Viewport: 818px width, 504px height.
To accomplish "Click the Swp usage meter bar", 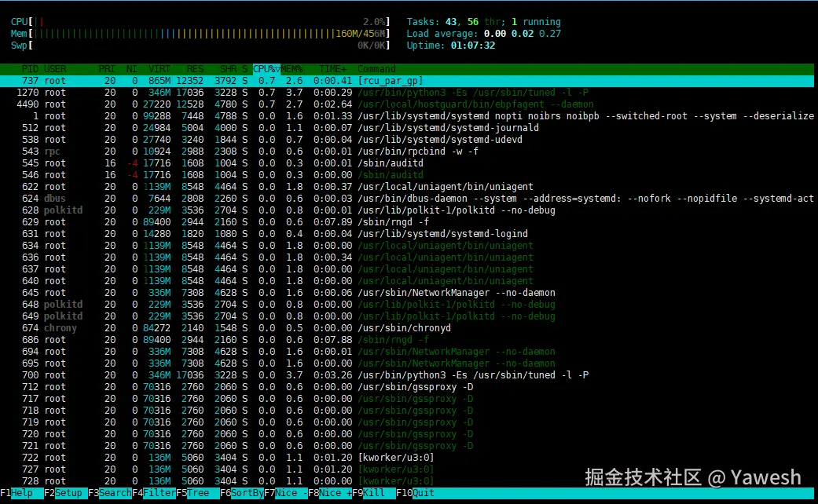I will click(x=200, y=46).
